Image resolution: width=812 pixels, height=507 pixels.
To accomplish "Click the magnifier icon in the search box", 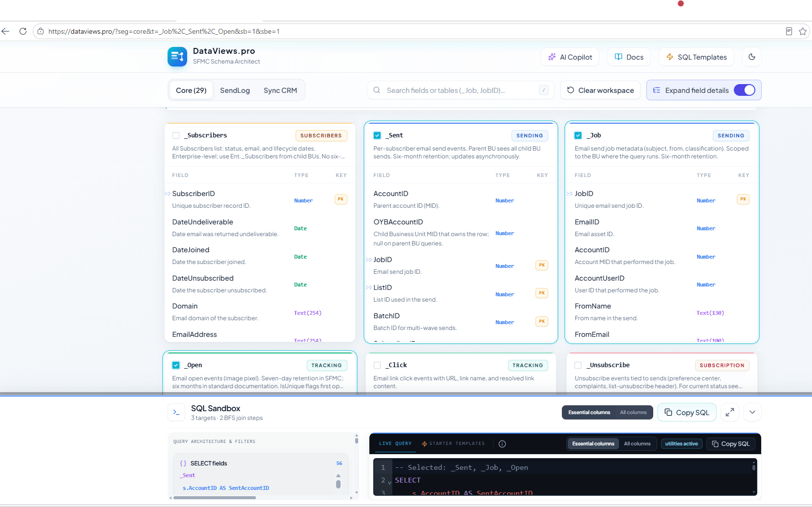I will point(377,90).
